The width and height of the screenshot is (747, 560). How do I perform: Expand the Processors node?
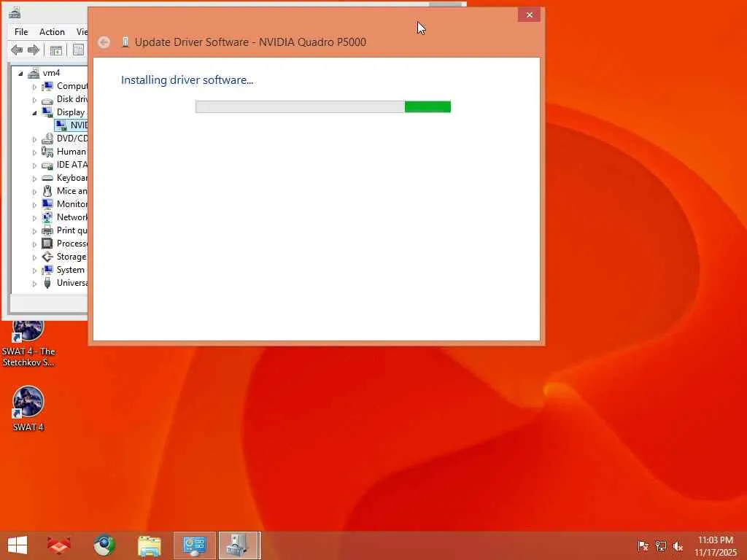34,244
